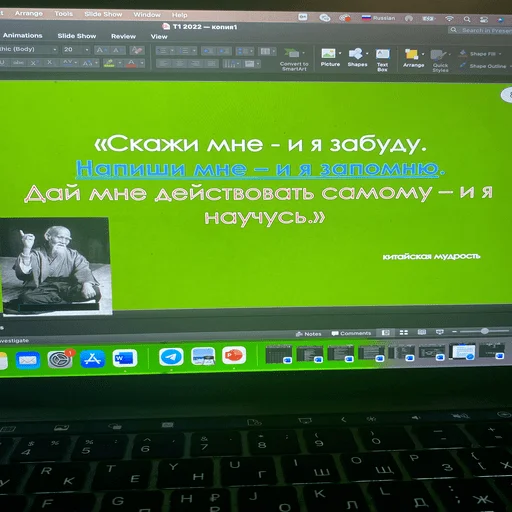Open the highlight color dropdown arrow

[x=120, y=63]
